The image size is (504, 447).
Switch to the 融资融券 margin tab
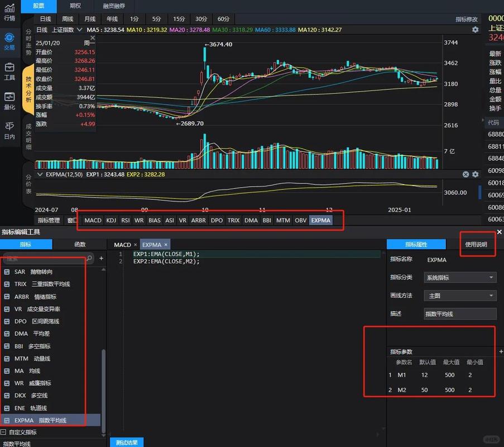(x=114, y=6)
